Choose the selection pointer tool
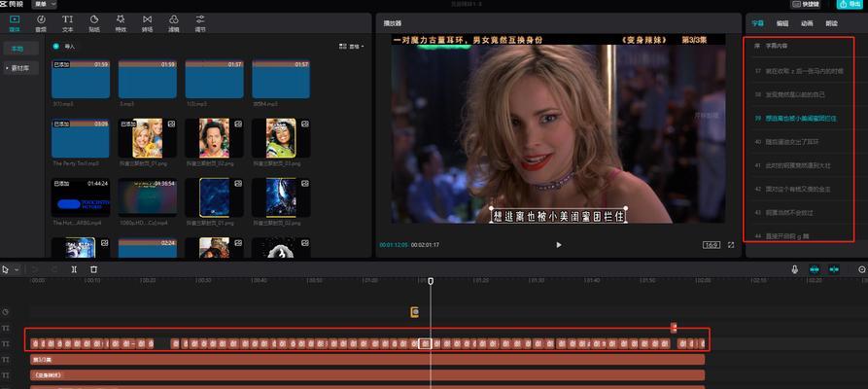 tap(6, 269)
